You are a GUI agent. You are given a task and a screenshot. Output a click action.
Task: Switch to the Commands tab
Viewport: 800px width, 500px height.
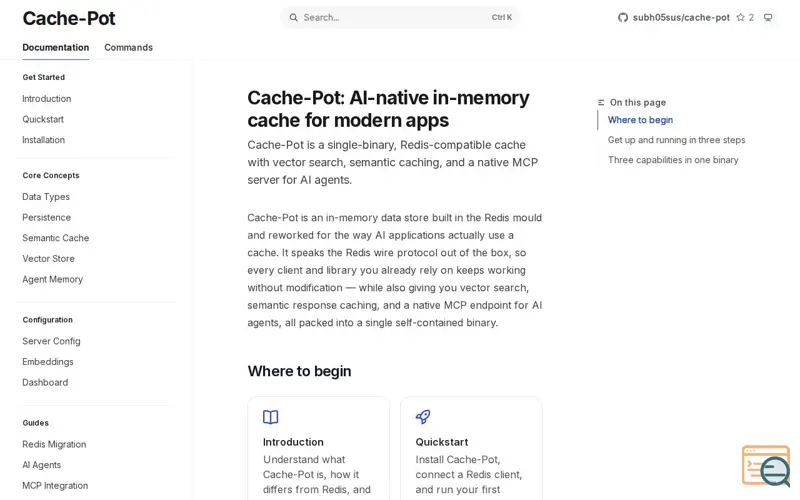tap(129, 47)
